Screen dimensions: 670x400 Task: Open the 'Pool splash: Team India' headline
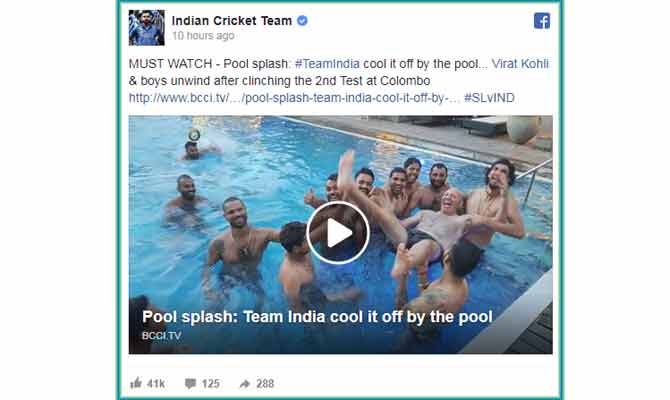coord(317,317)
